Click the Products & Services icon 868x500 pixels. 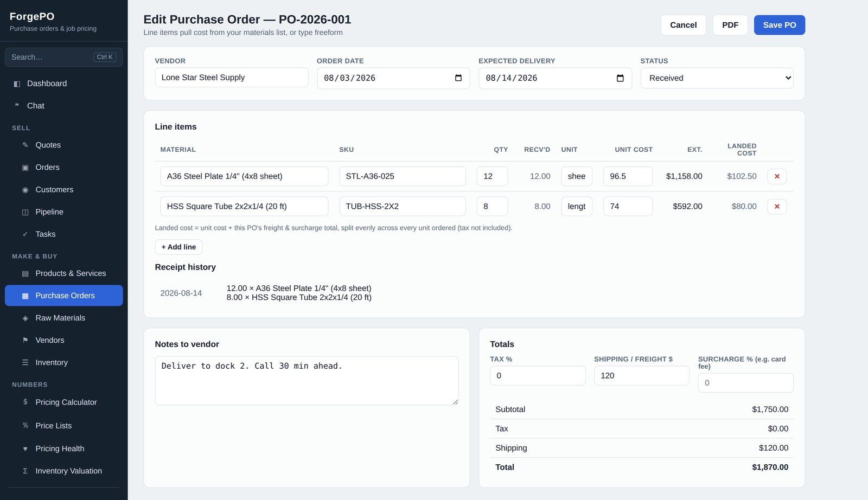pos(25,273)
